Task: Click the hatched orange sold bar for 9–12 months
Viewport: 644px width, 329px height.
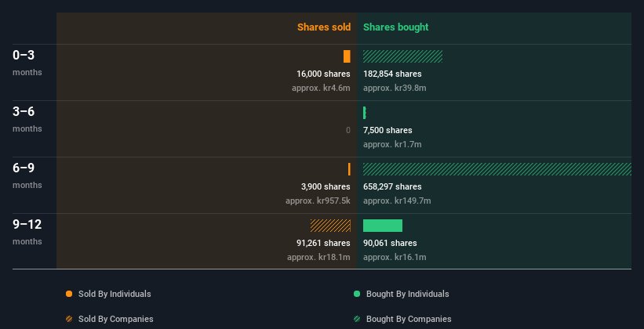Action: tap(330, 226)
